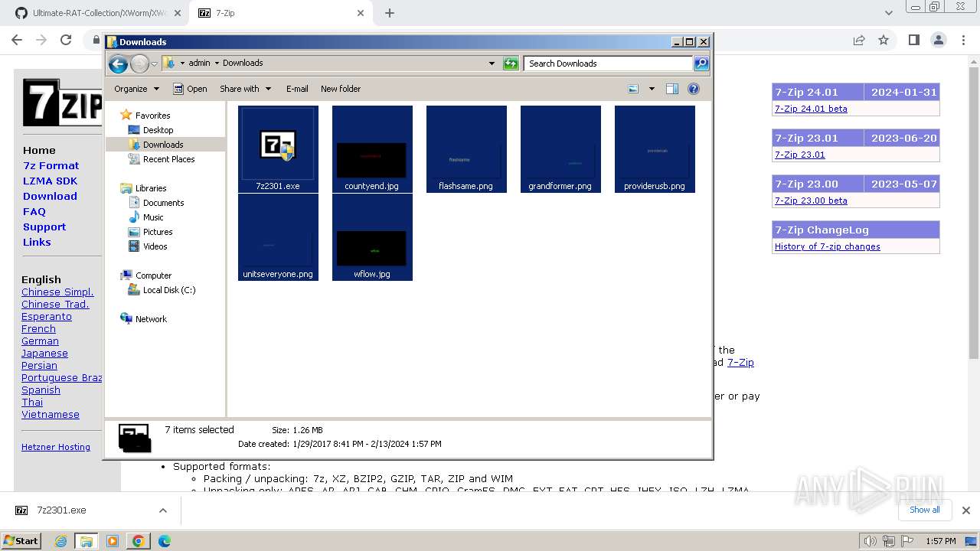Open Pictures library

pos(158,232)
